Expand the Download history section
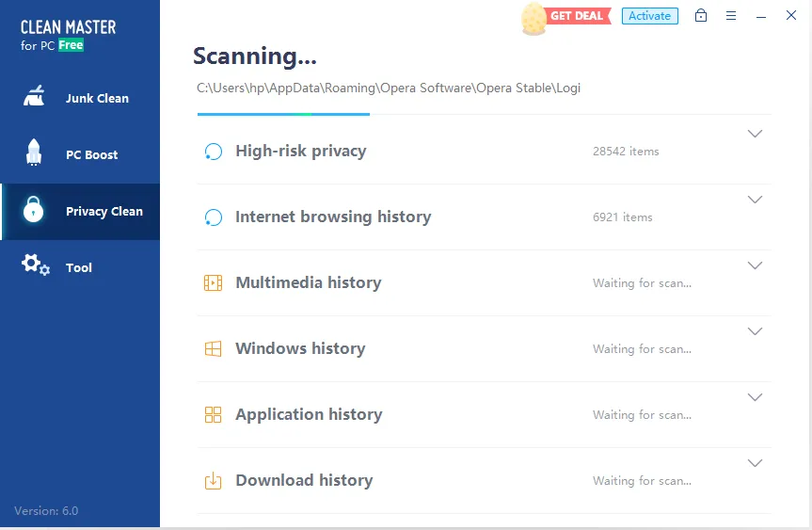 pos(755,462)
